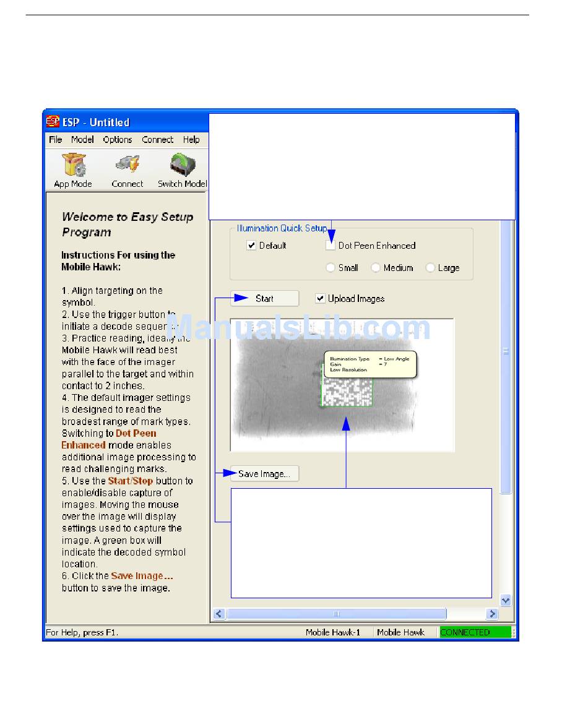Click the Start button
This screenshot has width=588, height=722.
coord(264,298)
